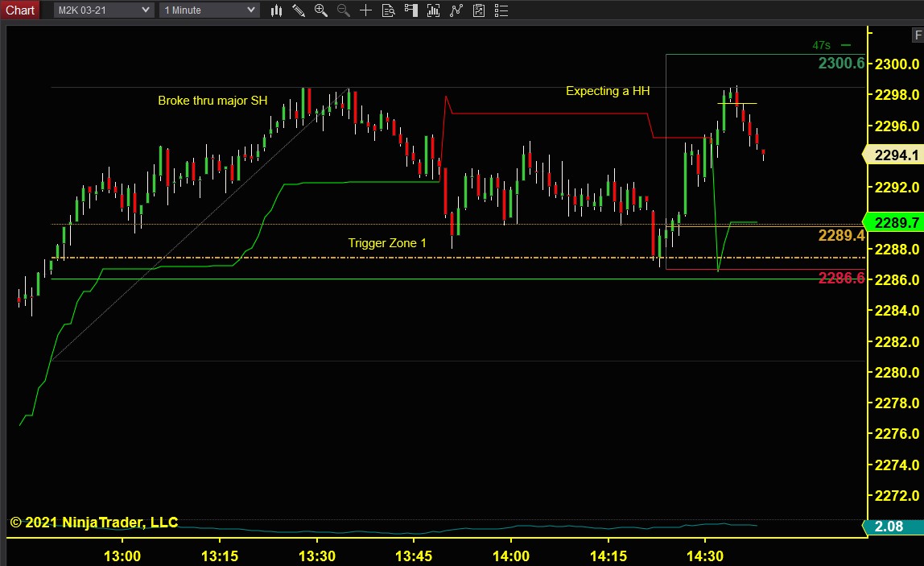Click the F button at the chart's top right

coord(917,35)
